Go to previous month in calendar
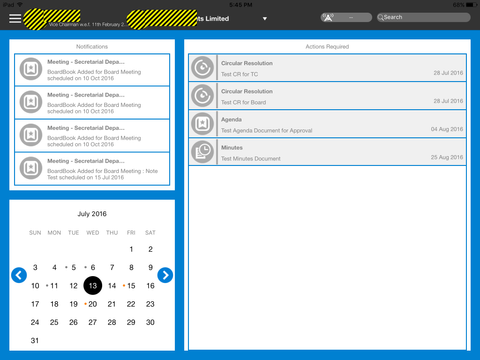This screenshot has width=480, height=360. 19,275
